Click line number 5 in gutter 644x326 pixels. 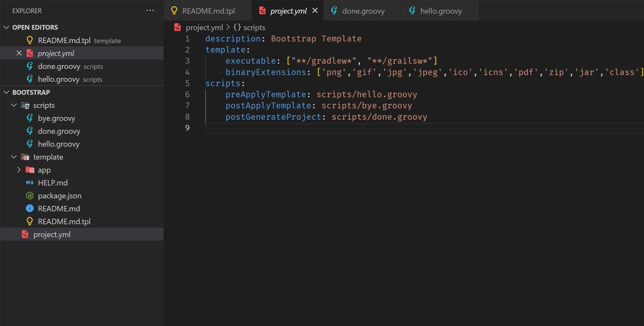pyautogui.click(x=187, y=83)
